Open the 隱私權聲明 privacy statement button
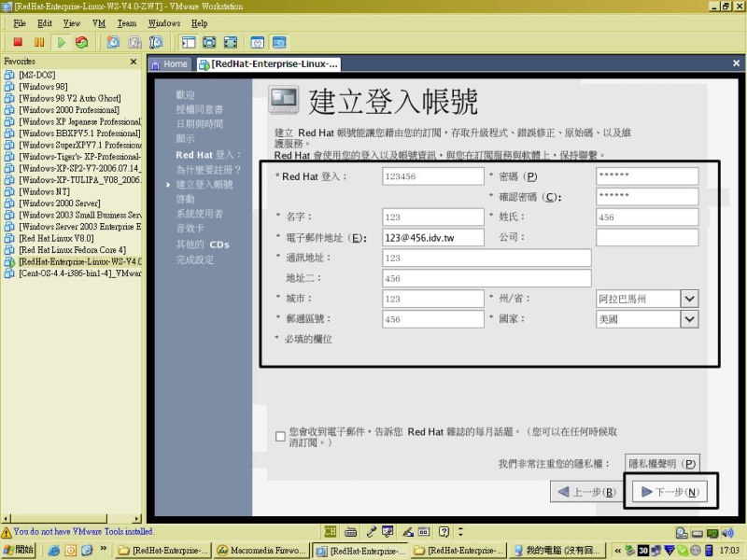The width and height of the screenshot is (747, 560). [662, 463]
